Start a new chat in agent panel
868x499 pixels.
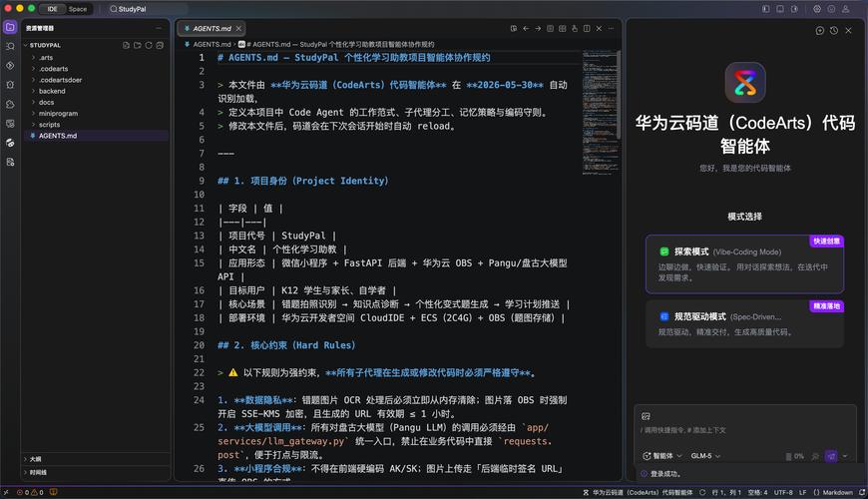(820, 31)
